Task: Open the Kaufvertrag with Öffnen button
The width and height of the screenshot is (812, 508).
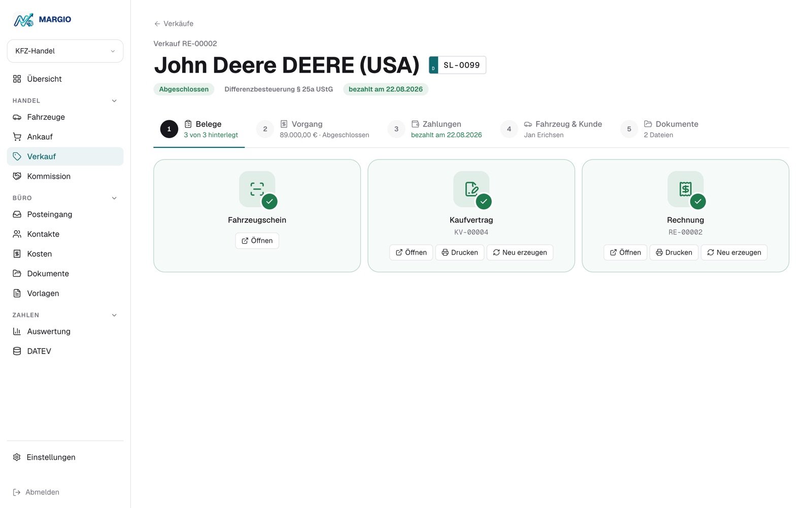Action: [x=411, y=252]
